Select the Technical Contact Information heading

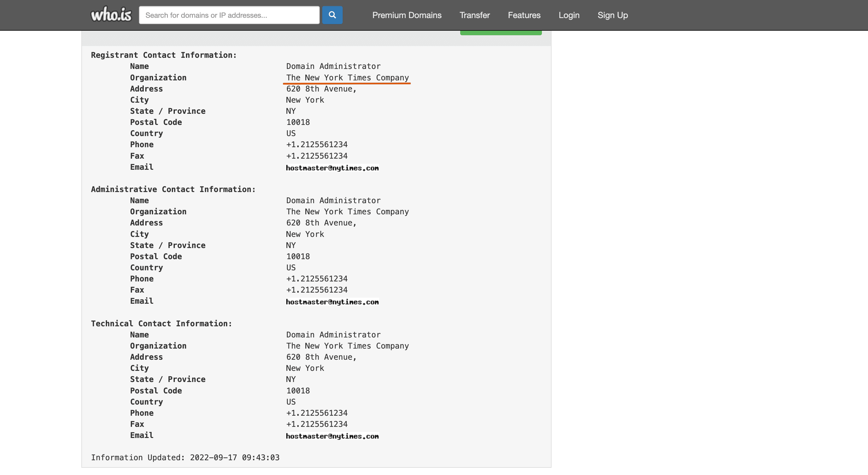161,323
